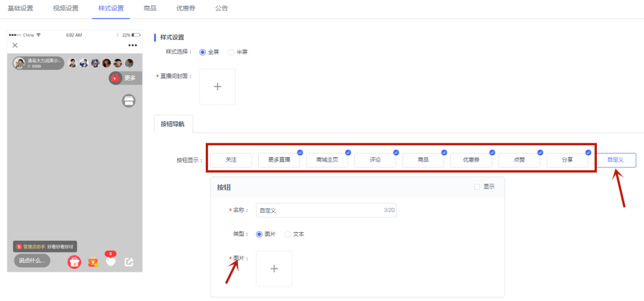Switch to the 基础设置 tab
Viewport: 644px width, 301px height.
pos(20,8)
